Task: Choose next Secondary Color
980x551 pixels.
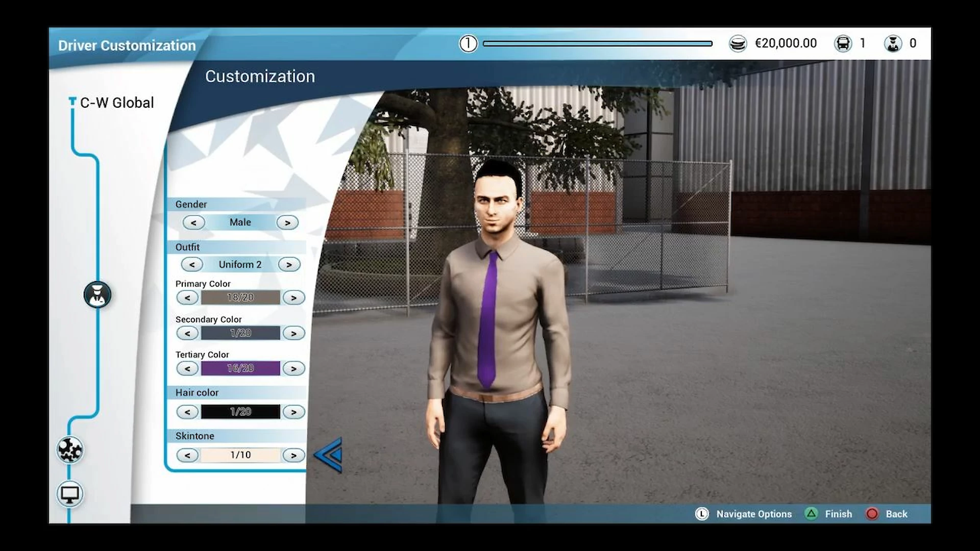Action: click(x=293, y=333)
